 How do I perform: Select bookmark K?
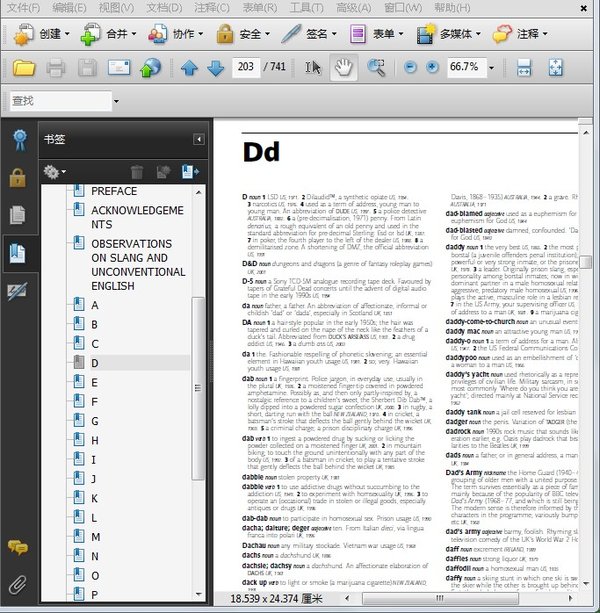pyautogui.click(x=95, y=498)
